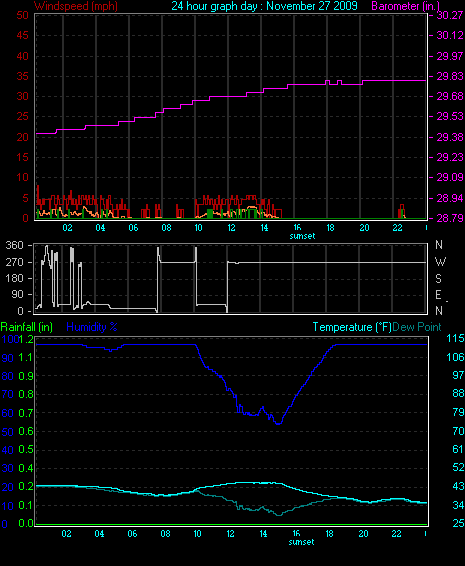465x566 pixels.
Task: Click the W compass label beside direction graph
Action: pyautogui.click(x=440, y=262)
